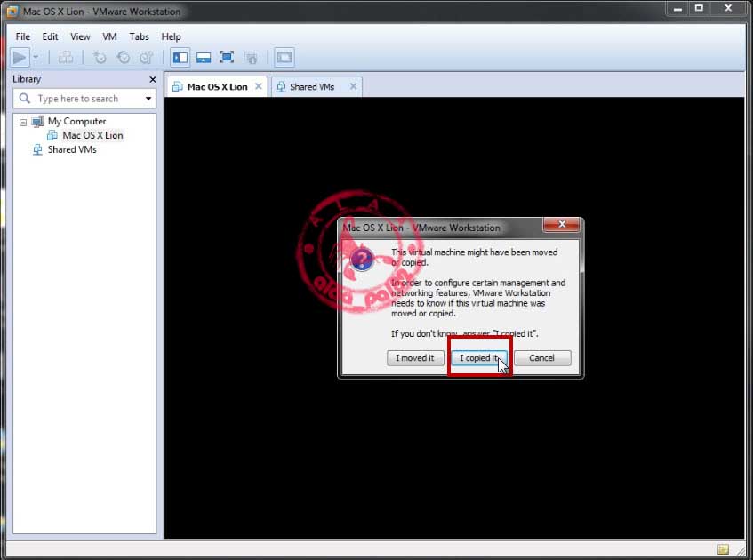Open the File menu
The image size is (753, 560).
point(22,36)
